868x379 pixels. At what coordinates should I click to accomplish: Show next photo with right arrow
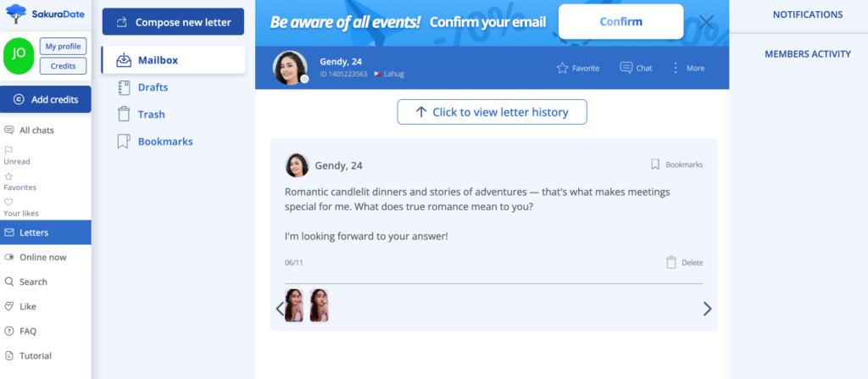pyautogui.click(x=707, y=309)
